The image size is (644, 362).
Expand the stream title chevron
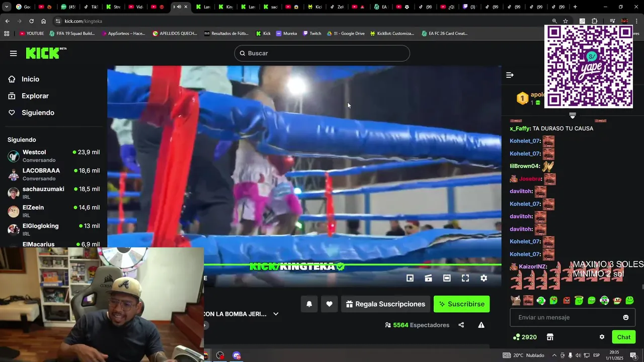[276, 314]
